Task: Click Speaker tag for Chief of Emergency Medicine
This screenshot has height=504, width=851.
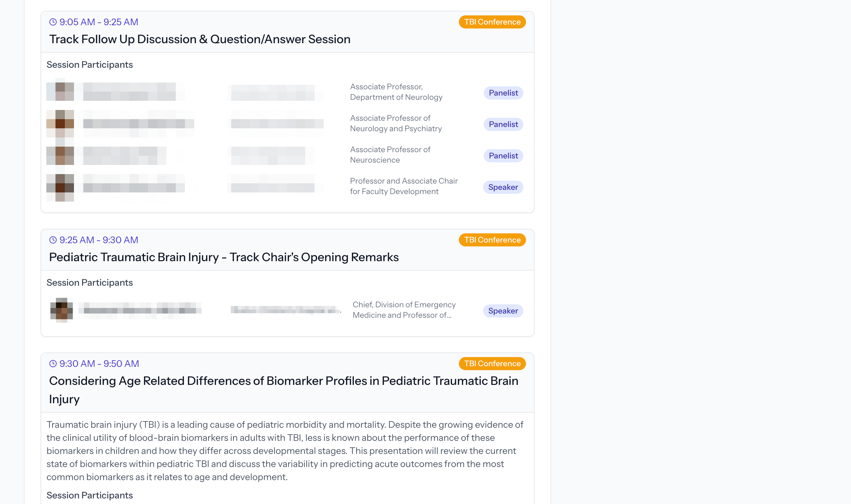Action: [x=503, y=311]
